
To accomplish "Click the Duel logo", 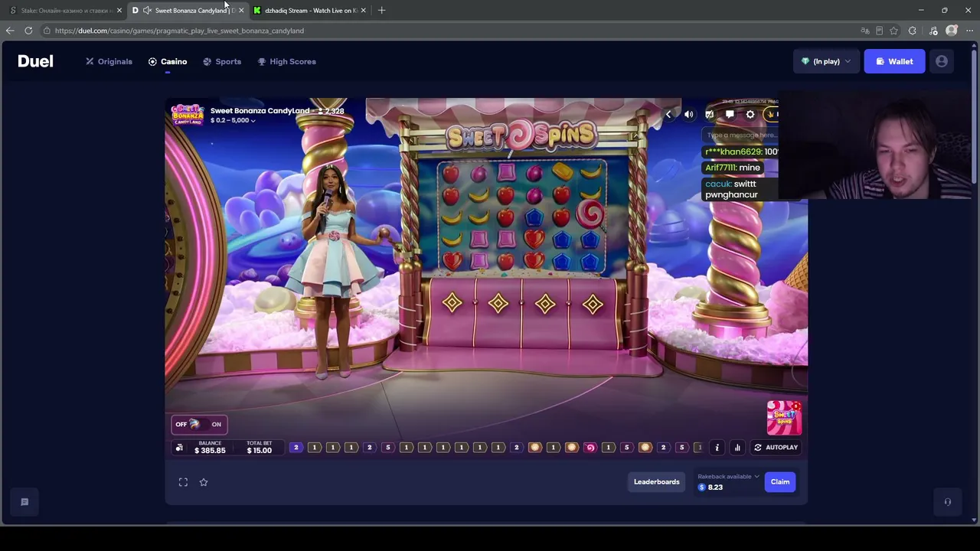I will [x=35, y=61].
